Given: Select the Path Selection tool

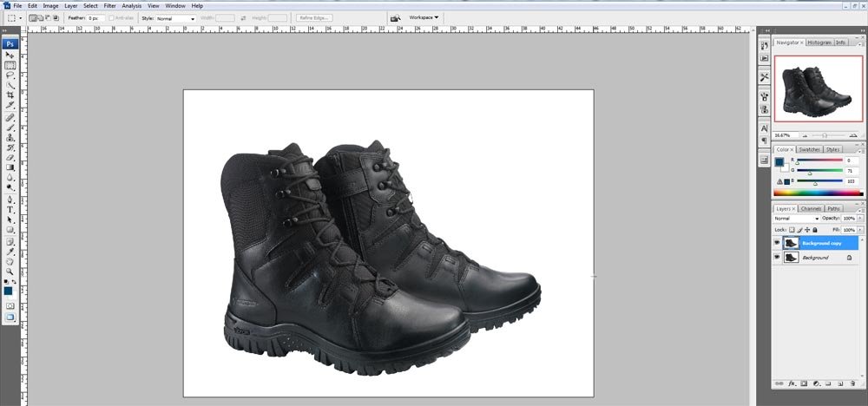Looking at the screenshot, I should (10, 219).
